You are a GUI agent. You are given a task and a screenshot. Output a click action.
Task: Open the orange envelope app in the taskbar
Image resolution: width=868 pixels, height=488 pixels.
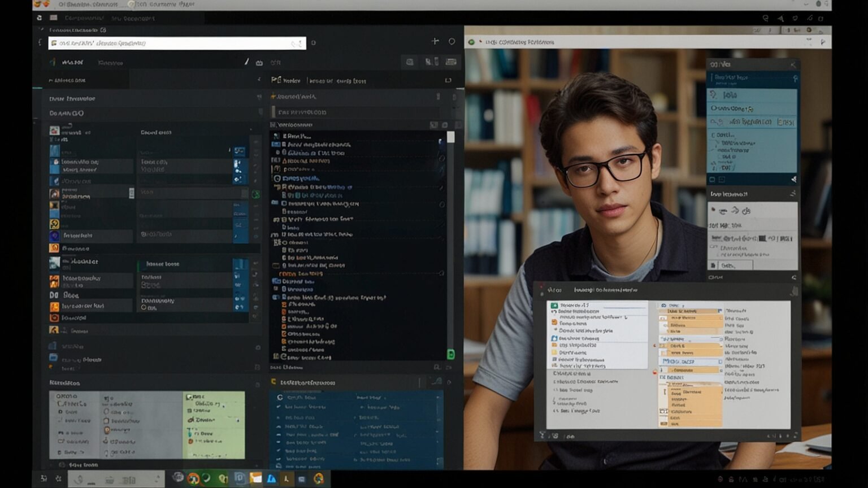(x=255, y=478)
